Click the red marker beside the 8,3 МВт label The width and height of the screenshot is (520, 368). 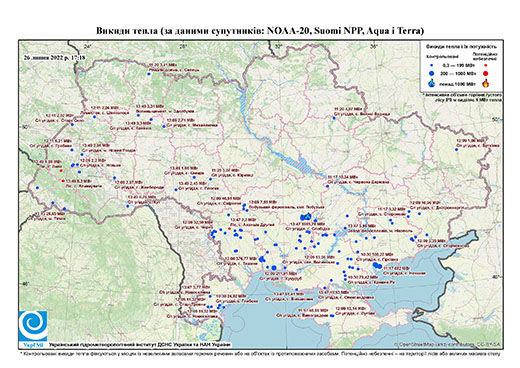[63, 181]
